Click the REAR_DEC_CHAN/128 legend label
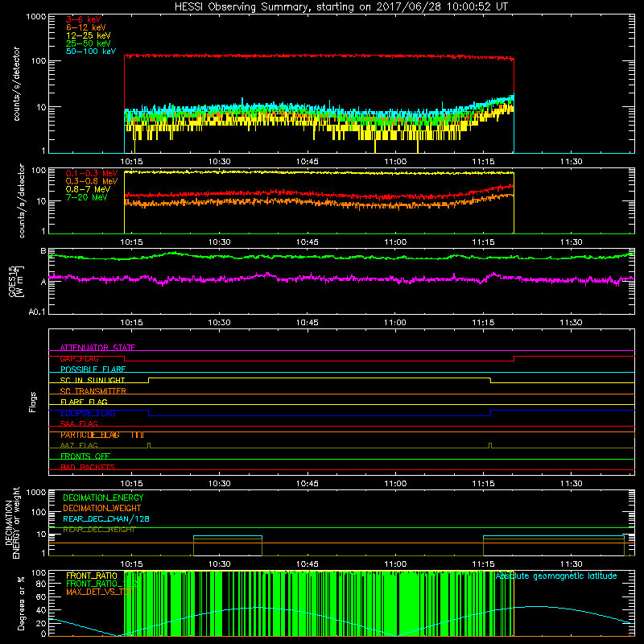This screenshot has height=644, width=644. tap(106, 518)
